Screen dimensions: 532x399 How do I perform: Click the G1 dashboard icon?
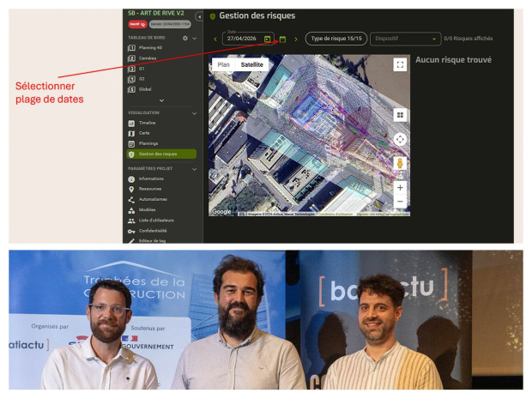tap(131, 69)
